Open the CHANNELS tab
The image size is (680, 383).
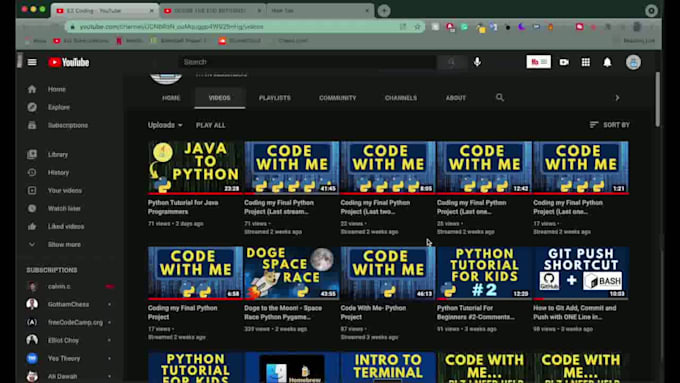(x=401, y=98)
